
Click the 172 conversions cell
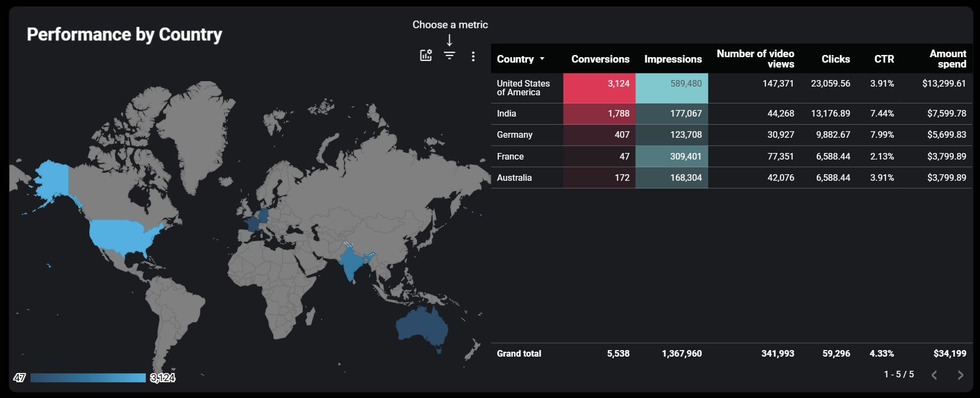pos(599,177)
